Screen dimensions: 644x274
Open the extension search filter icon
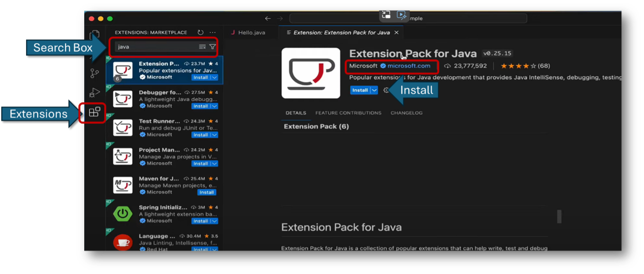coord(213,47)
